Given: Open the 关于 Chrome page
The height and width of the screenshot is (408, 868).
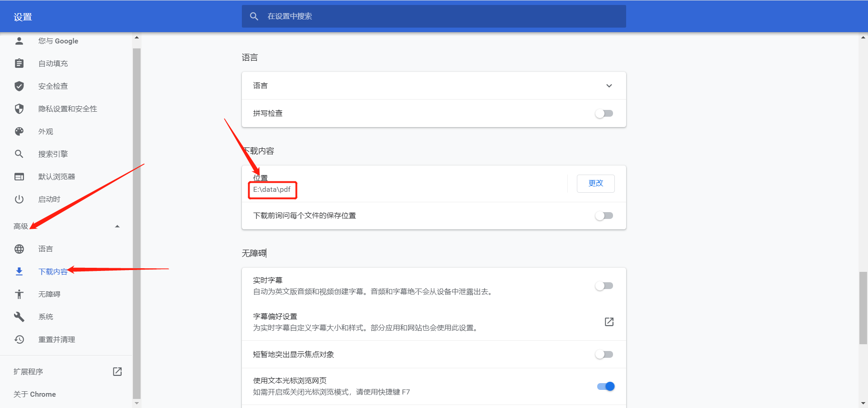Looking at the screenshot, I should coord(34,394).
